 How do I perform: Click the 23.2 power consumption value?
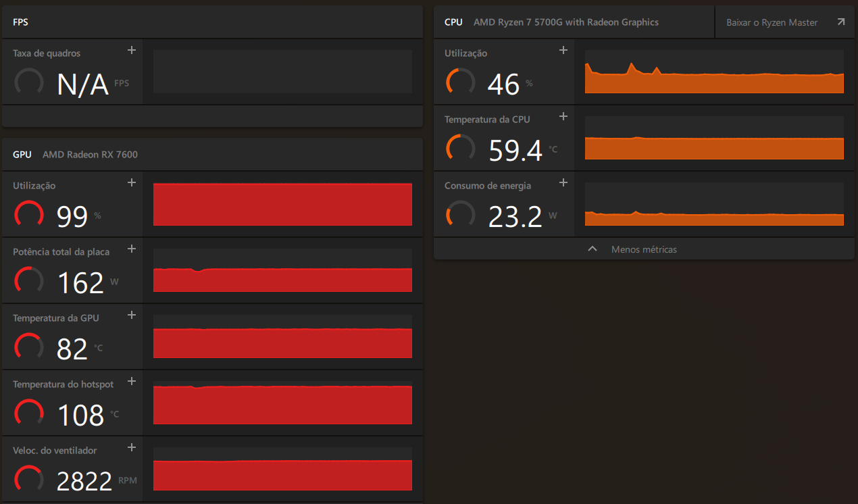[515, 217]
